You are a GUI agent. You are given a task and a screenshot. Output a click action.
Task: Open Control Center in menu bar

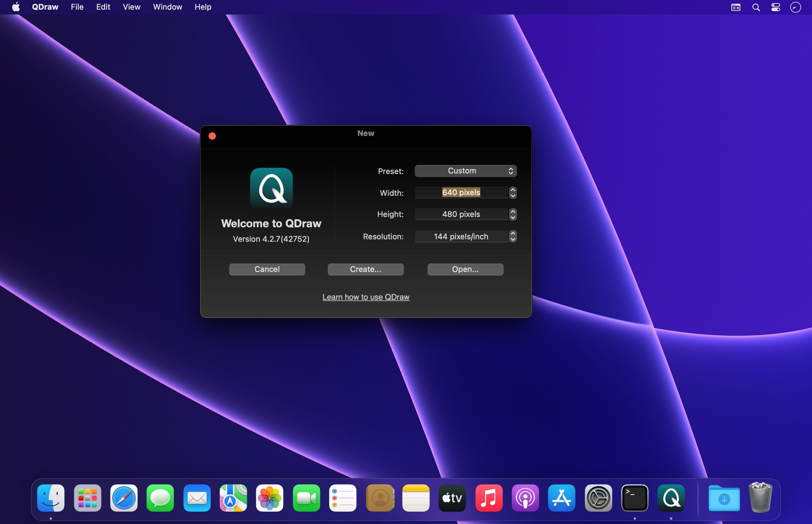776,7
